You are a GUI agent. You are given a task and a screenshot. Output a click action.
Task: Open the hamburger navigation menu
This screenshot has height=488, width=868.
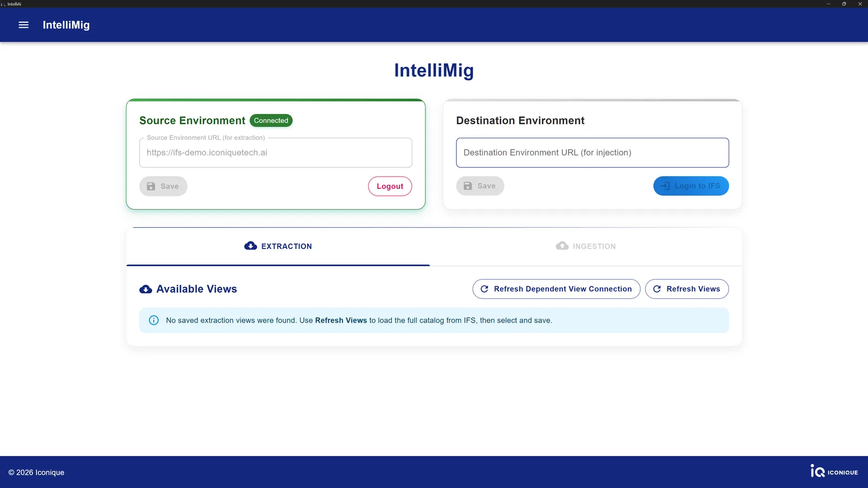(23, 25)
